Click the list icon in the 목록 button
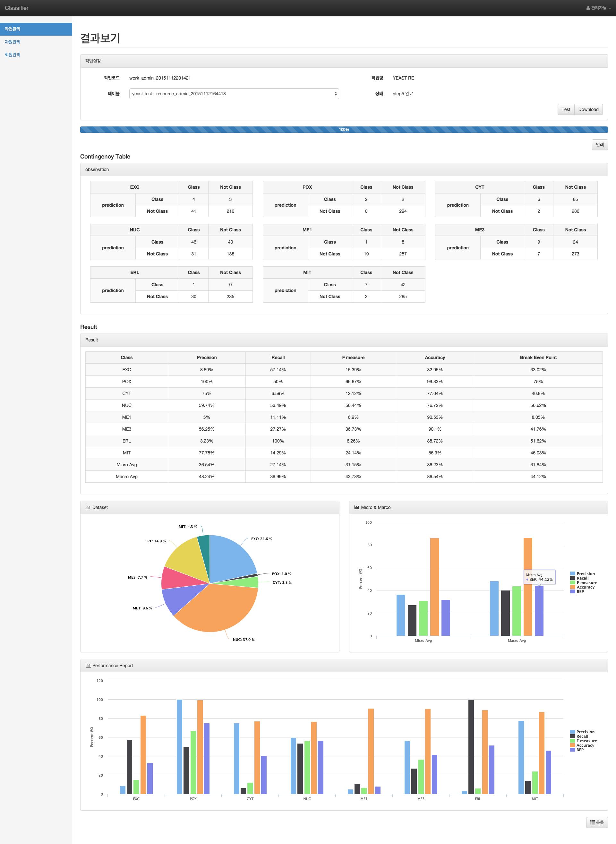This screenshot has height=844, width=616. [x=593, y=822]
